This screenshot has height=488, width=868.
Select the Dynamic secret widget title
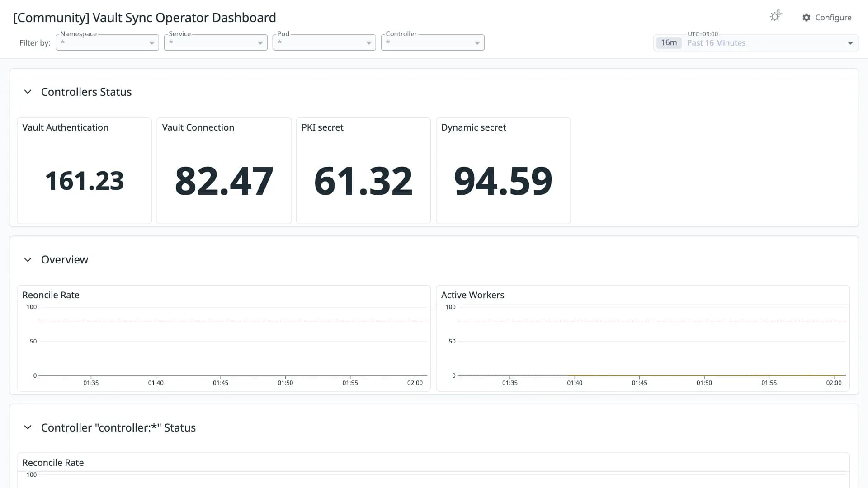click(x=473, y=127)
